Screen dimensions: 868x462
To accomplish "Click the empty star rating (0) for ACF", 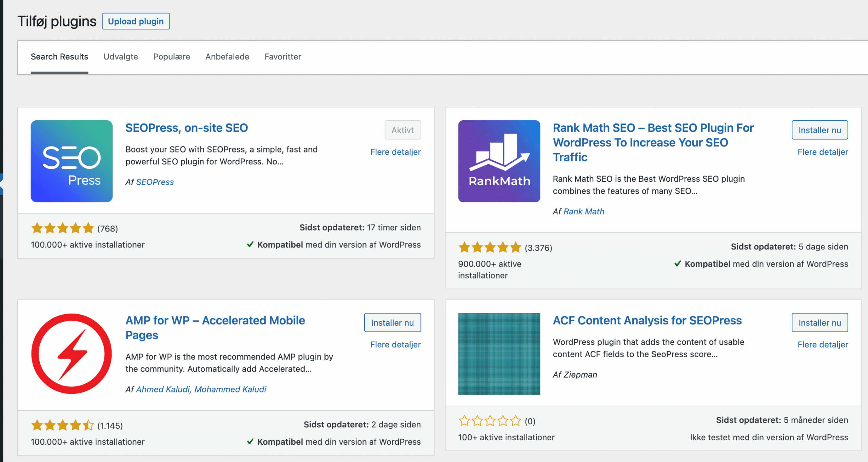I will pos(490,421).
